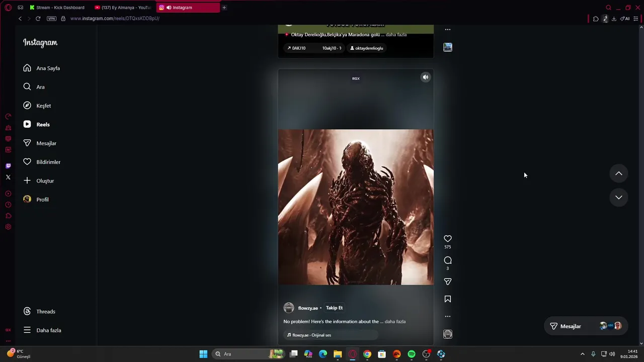Expand flowzy.ae caption with daha fazla
This screenshot has height=362, width=644.
(x=395, y=321)
